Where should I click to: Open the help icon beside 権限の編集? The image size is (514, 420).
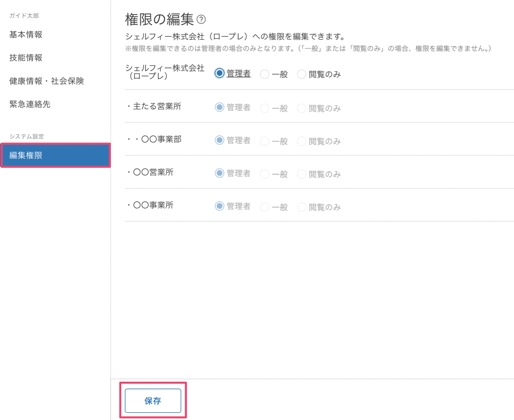click(x=201, y=19)
